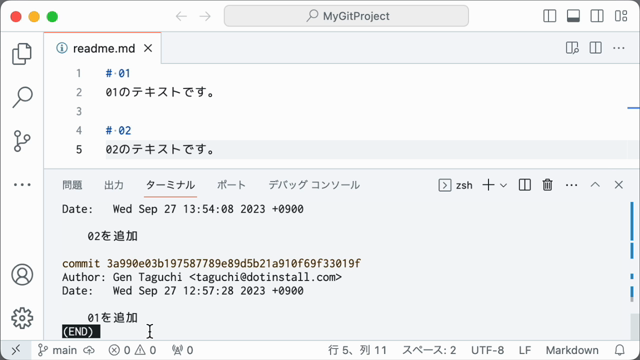Screen dimensions: 640x360
Task: Open the Search view in activity bar
Action: 22,97
